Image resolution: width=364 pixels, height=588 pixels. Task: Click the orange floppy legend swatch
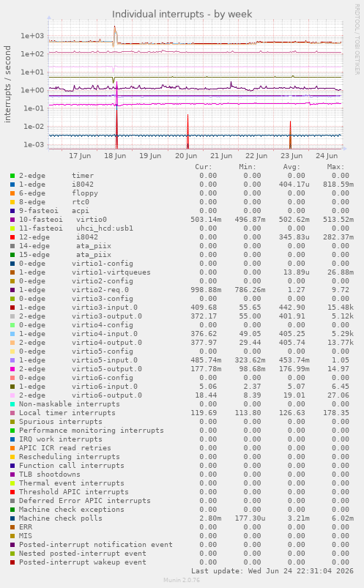tap(12, 193)
